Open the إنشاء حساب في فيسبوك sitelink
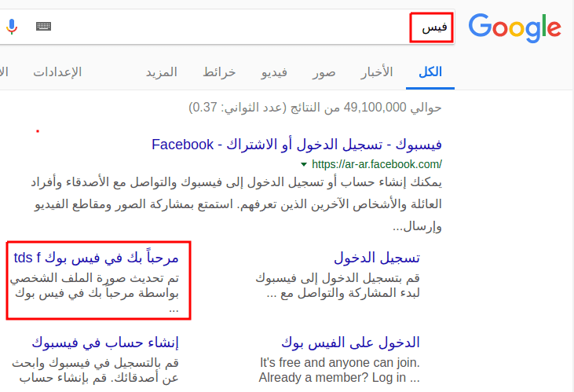 [105, 343]
